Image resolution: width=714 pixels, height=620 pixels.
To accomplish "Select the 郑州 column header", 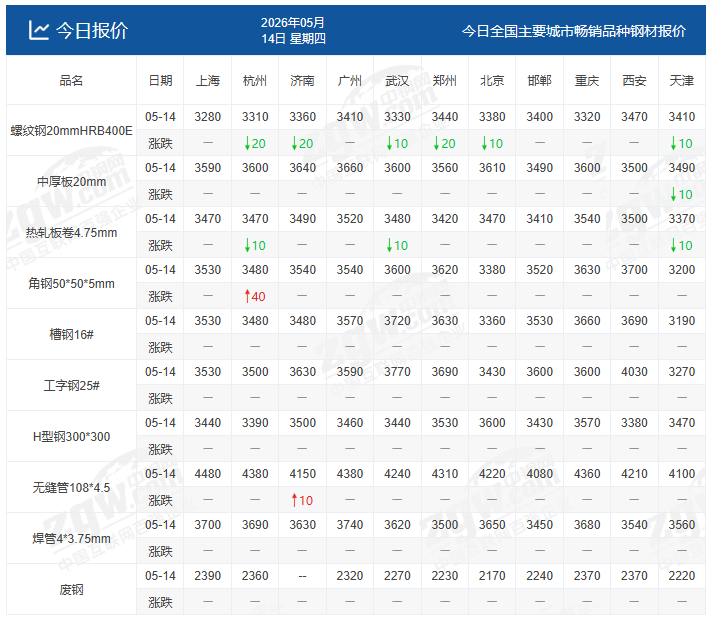I will 445,81.
